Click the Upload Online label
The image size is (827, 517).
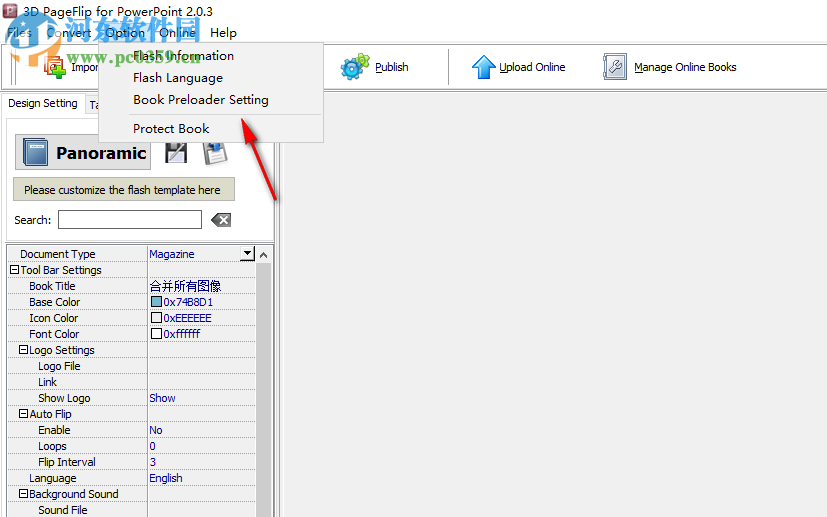click(x=532, y=67)
